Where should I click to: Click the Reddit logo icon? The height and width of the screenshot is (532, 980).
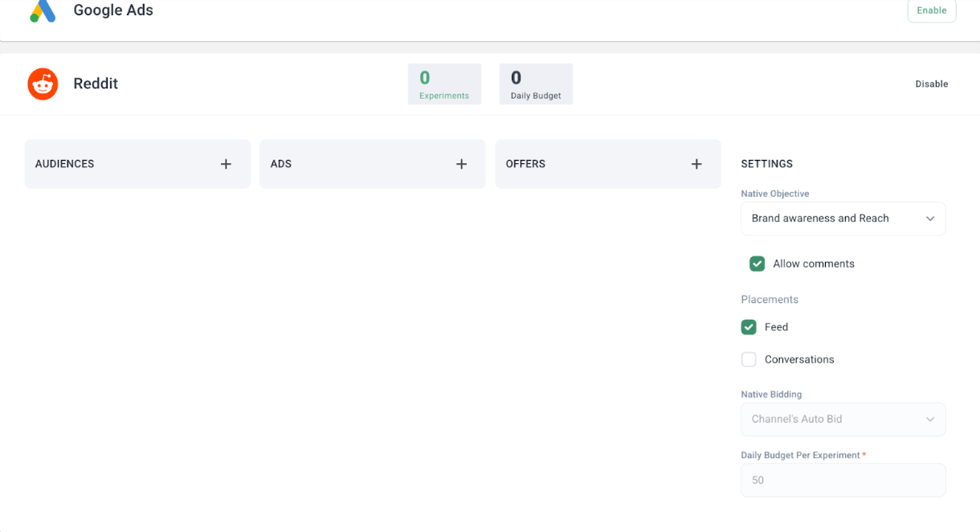click(x=43, y=84)
